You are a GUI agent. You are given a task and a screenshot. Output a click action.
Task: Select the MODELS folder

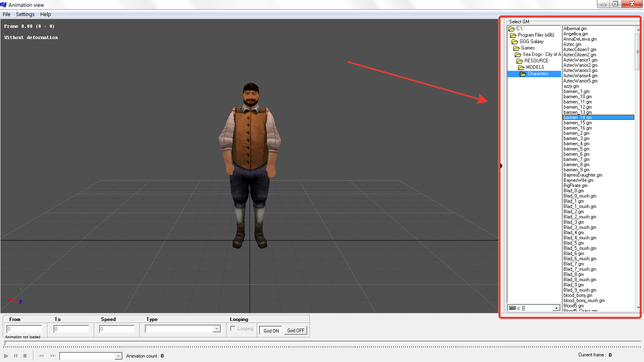pos(531,67)
